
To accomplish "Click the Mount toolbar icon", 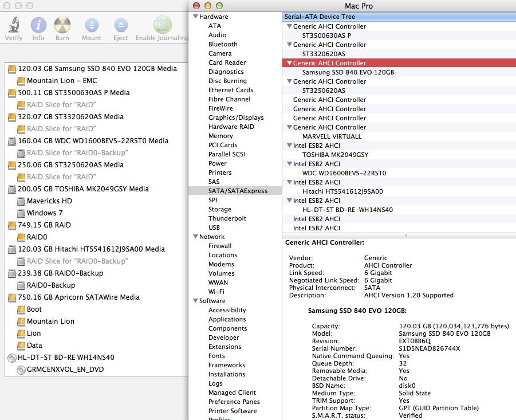I will [92, 25].
